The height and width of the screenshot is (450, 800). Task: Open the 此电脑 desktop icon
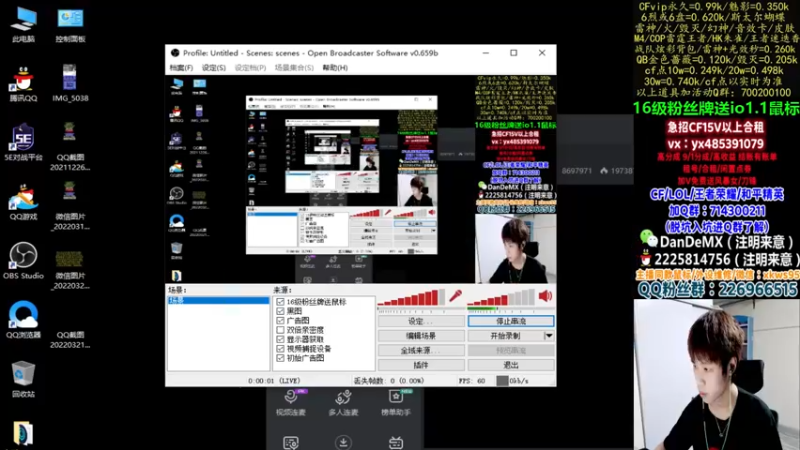23,25
